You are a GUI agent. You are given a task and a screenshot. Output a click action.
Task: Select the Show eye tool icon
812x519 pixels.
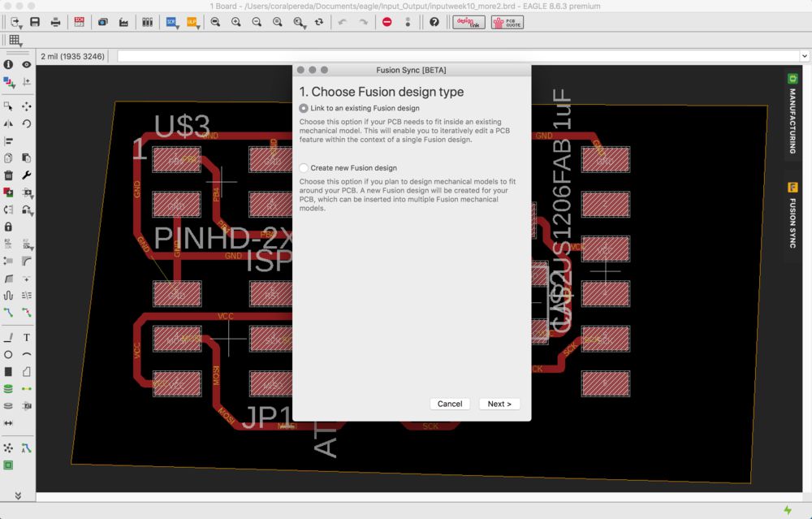[x=27, y=65]
